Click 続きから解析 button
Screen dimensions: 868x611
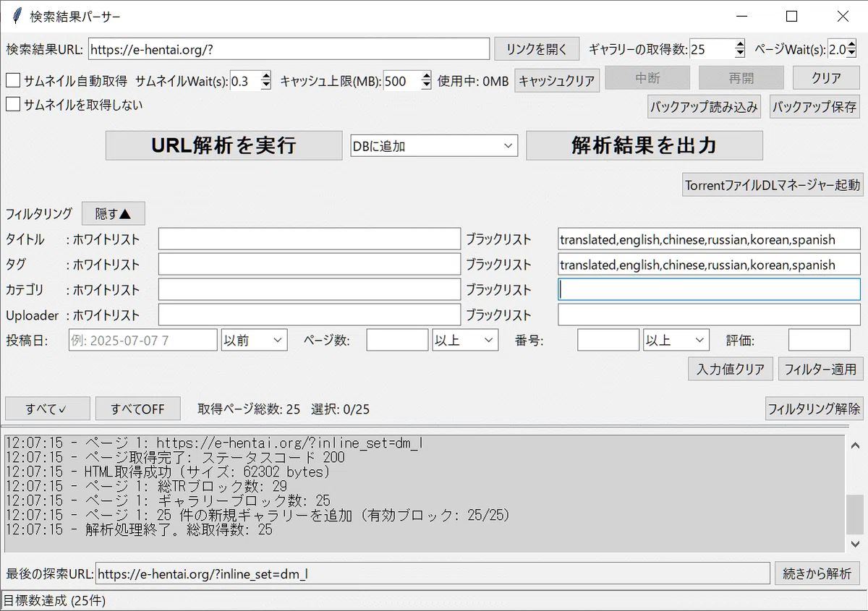click(x=817, y=573)
